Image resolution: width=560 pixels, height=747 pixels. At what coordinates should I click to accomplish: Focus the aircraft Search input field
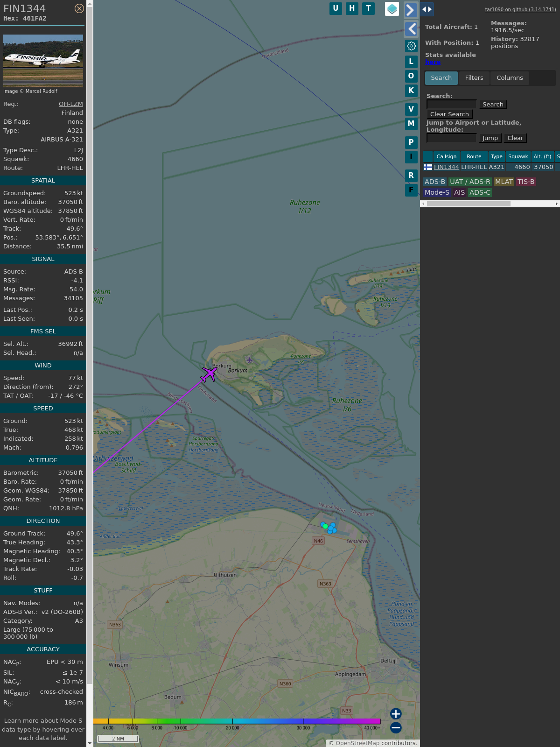pos(451,105)
